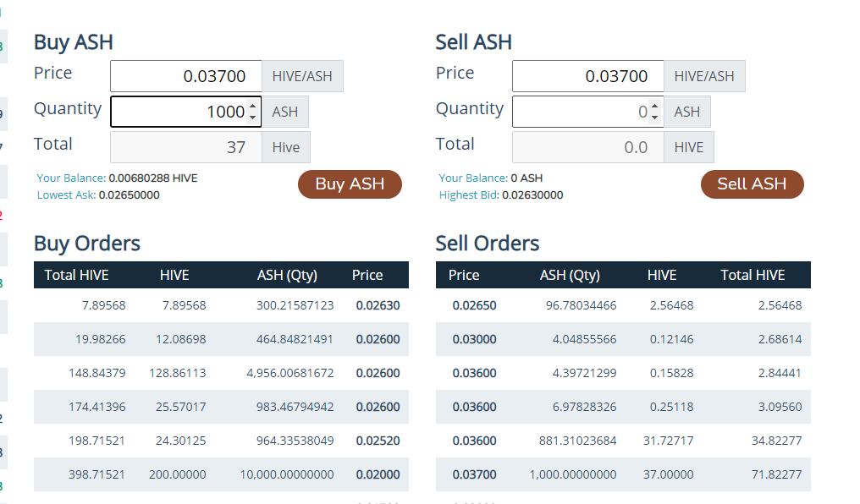
Task: Click Buy Orders HIVE column header
Action: pyautogui.click(x=174, y=275)
